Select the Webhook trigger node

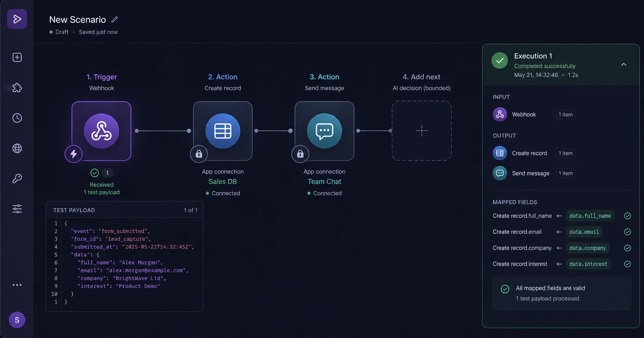point(101,131)
